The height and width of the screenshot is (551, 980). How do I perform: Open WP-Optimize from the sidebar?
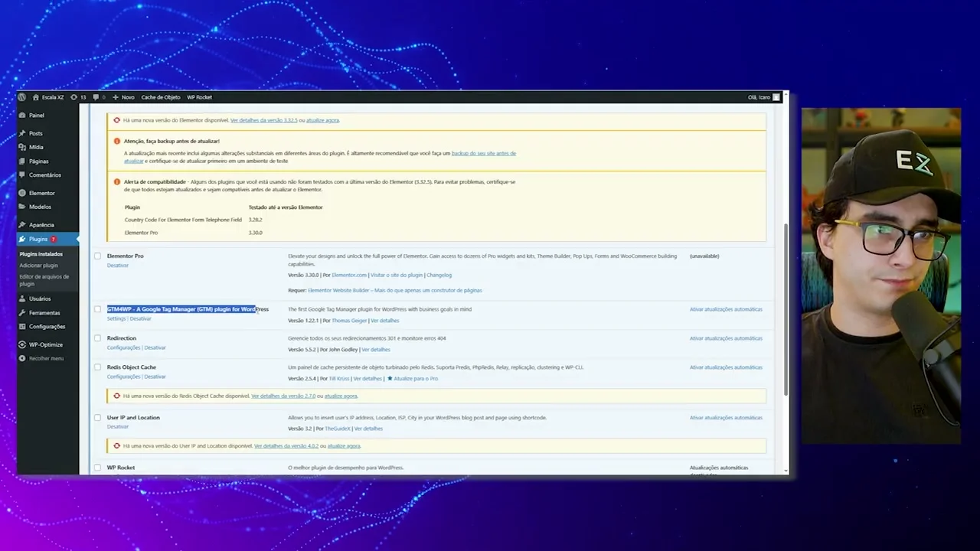point(47,344)
